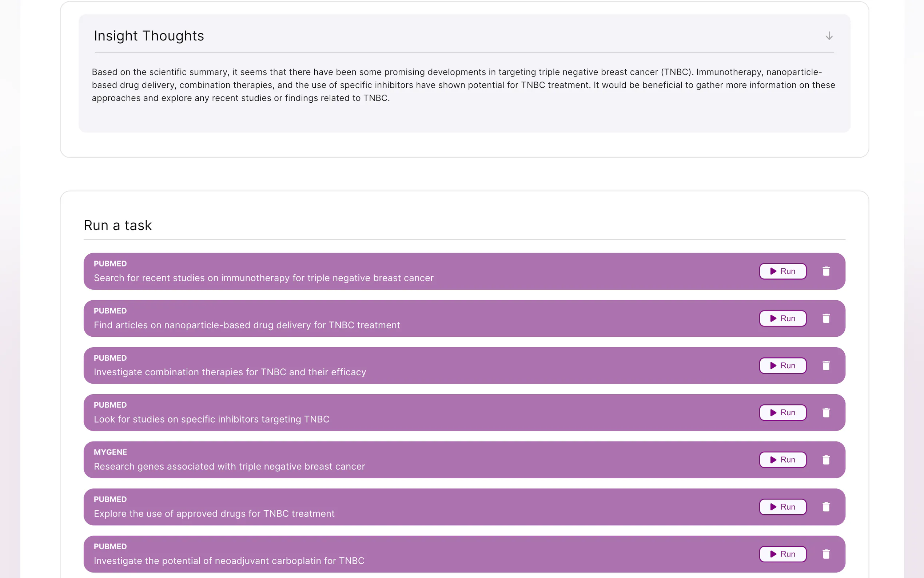Remove the combination therapies task with trash icon

click(x=826, y=365)
